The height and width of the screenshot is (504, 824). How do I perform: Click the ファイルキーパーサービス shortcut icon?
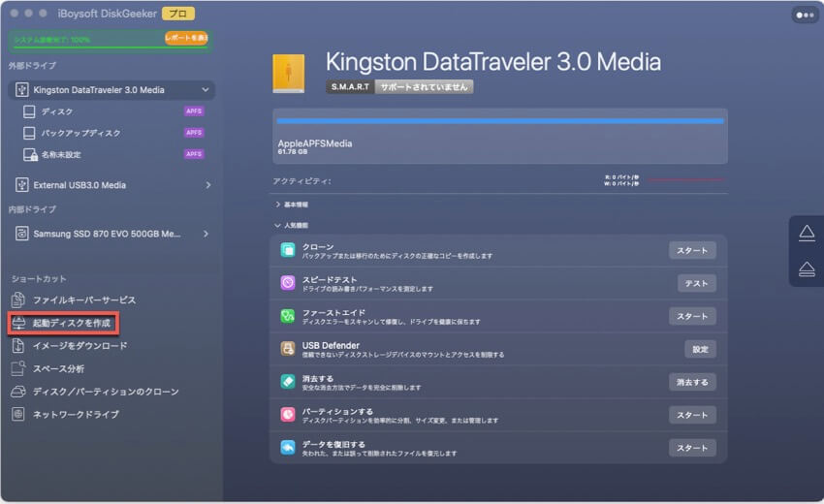pos(17,299)
